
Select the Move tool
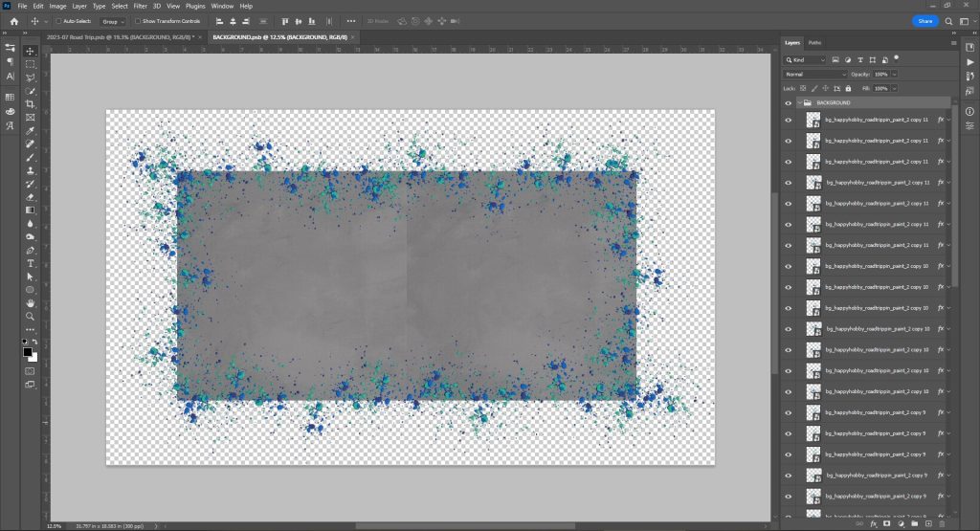coord(31,50)
